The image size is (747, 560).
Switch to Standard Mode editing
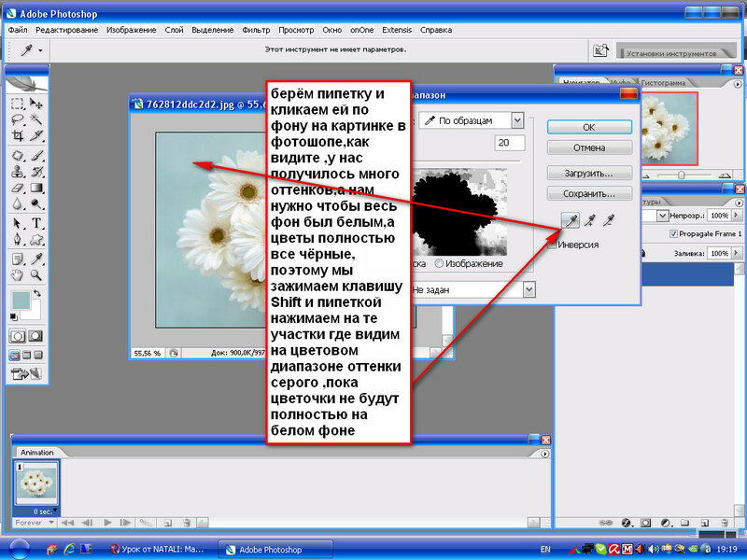tap(17, 336)
